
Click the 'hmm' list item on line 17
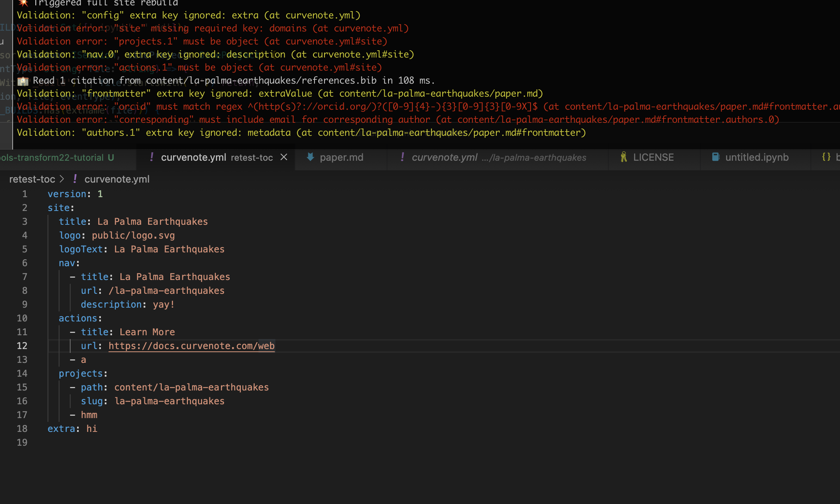(89, 415)
